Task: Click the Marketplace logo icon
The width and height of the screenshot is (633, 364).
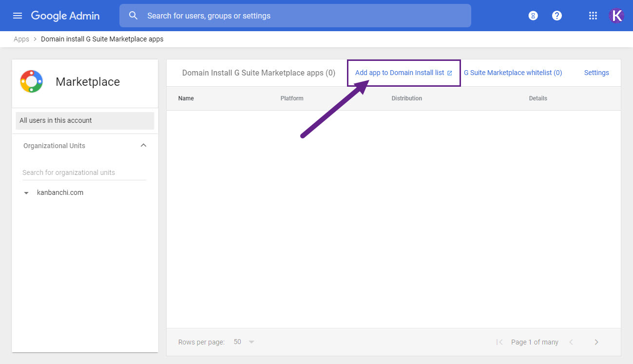Action: point(32,81)
